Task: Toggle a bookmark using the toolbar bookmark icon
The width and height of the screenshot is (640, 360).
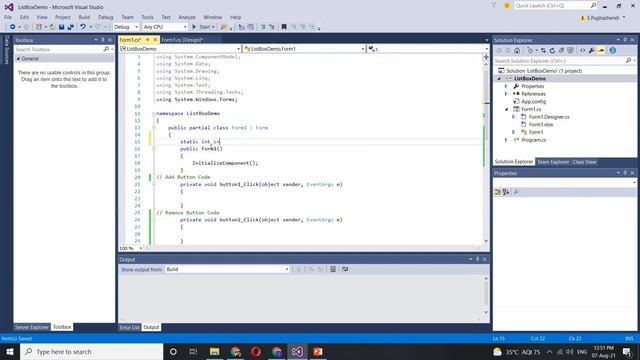Action: click(284, 27)
